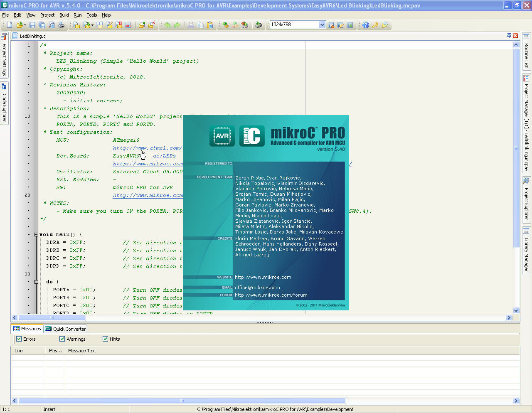
Task: Open the Project Manager side tab
Action: (526, 123)
